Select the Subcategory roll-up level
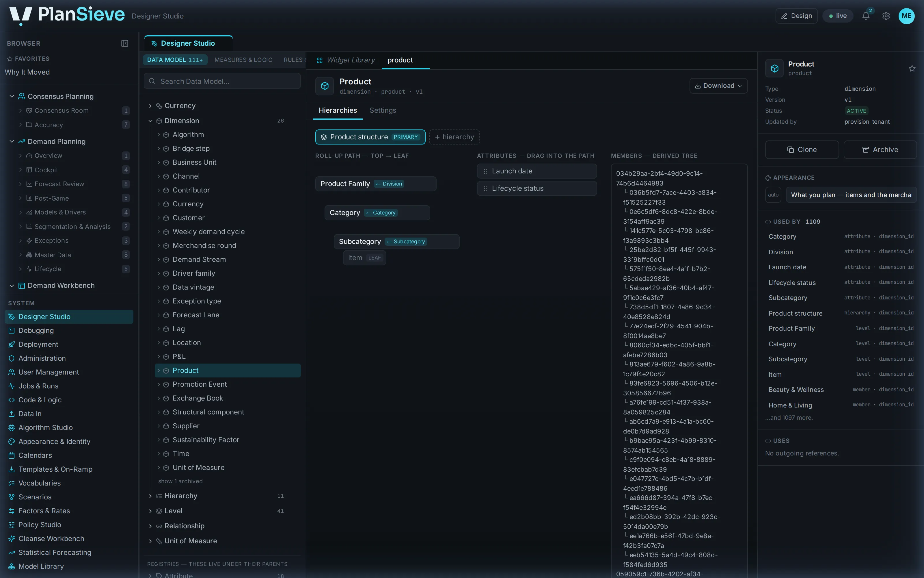This screenshot has height=578, width=924. click(x=396, y=242)
